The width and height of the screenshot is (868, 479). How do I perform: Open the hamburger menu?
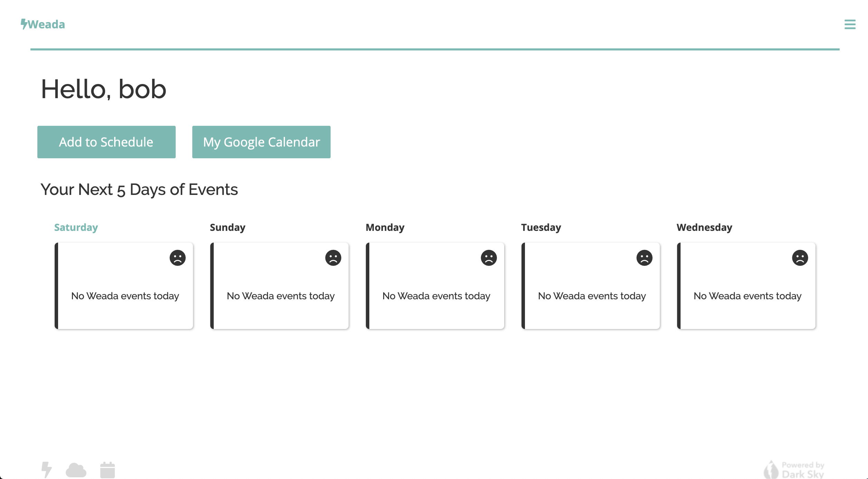coord(850,24)
